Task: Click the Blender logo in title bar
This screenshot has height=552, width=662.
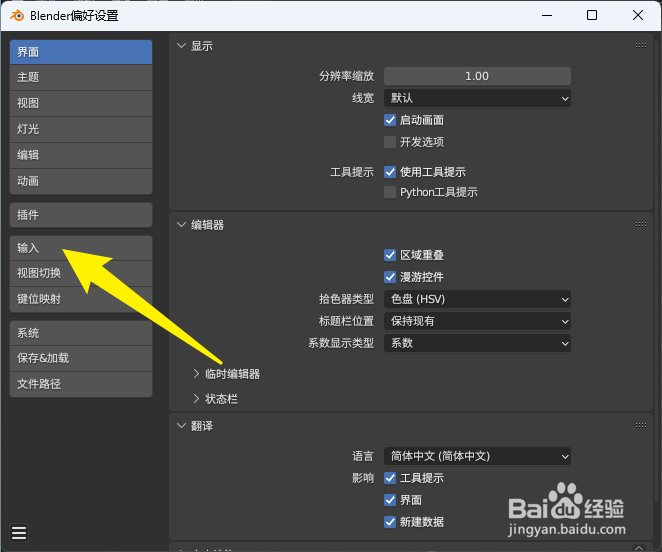Action: 17,16
